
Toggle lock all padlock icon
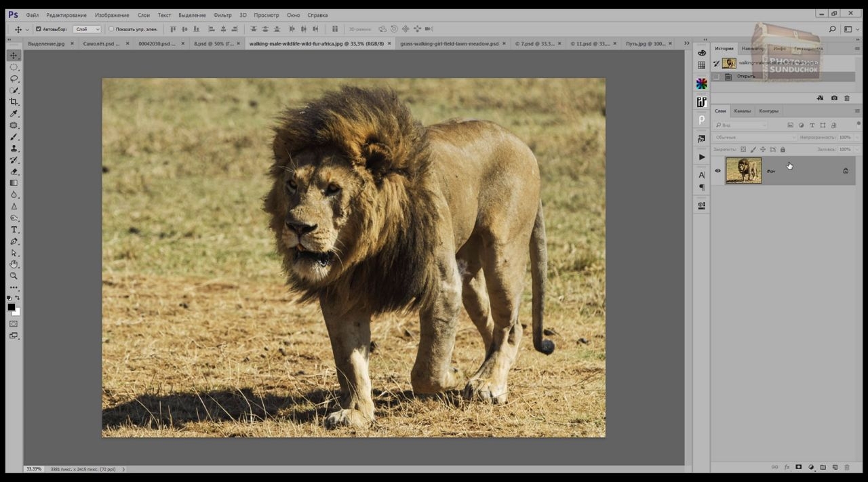[783, 149]
